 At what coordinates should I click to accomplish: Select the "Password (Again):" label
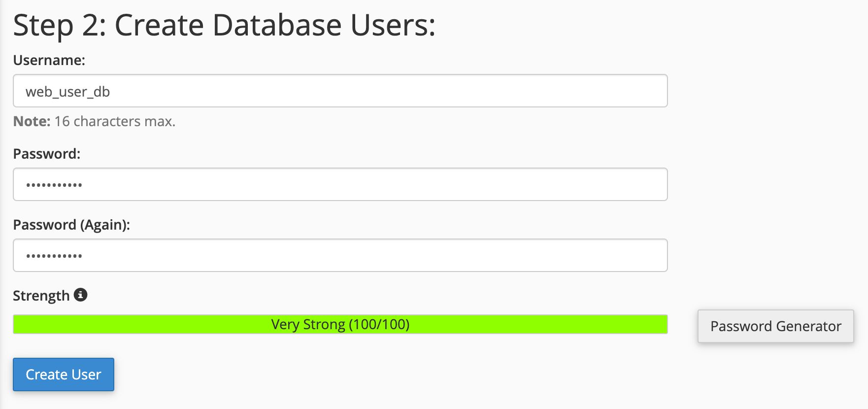point(71,225)
